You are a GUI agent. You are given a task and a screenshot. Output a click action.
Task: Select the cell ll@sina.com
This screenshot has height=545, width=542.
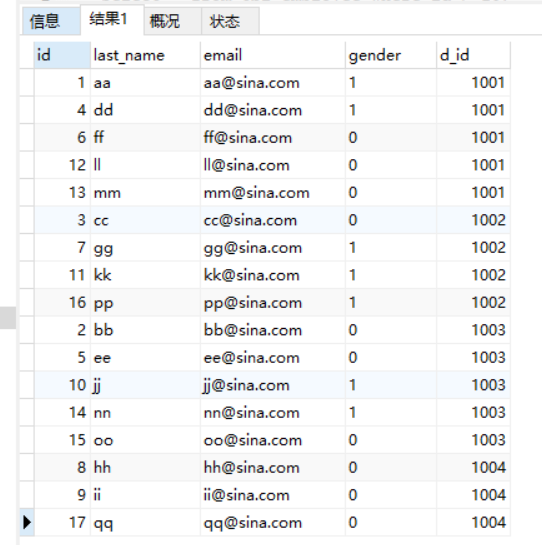pyautogui.click(x=273, y=165)
